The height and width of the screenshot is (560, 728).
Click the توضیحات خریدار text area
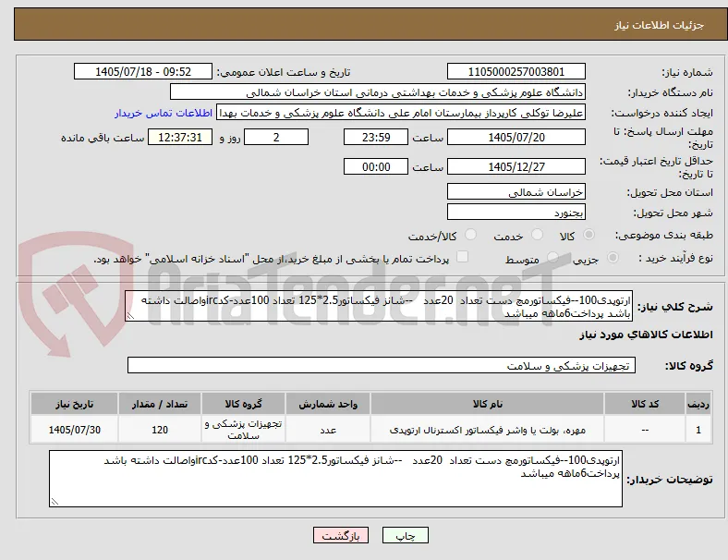click(x=335, y=479)
